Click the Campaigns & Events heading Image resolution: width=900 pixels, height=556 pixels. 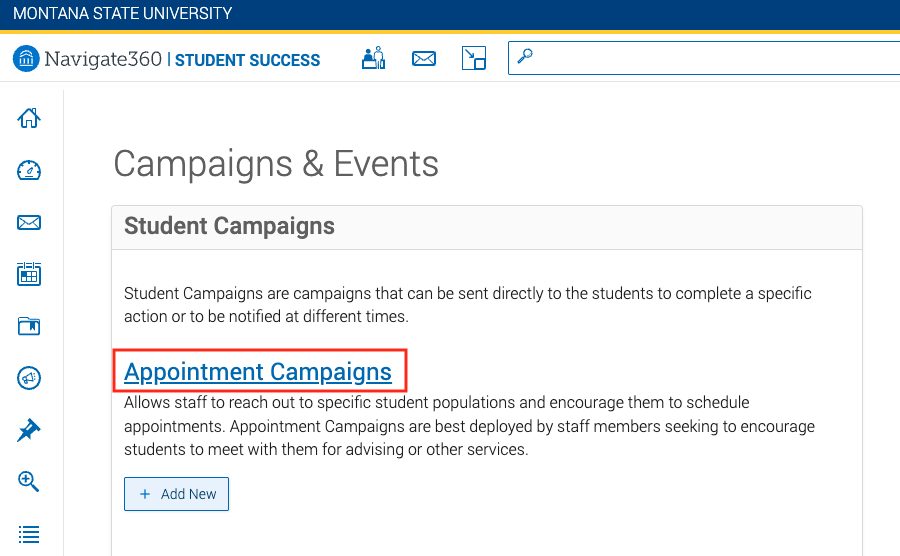276,164
